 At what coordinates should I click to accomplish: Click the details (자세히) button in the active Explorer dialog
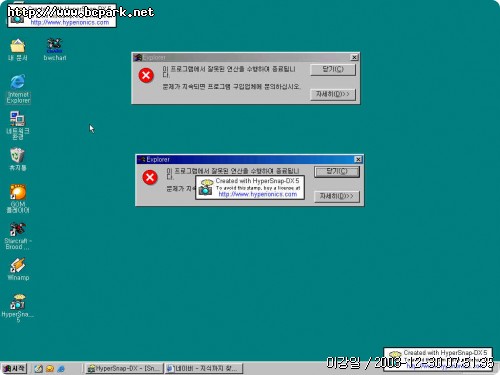[337, 196]
